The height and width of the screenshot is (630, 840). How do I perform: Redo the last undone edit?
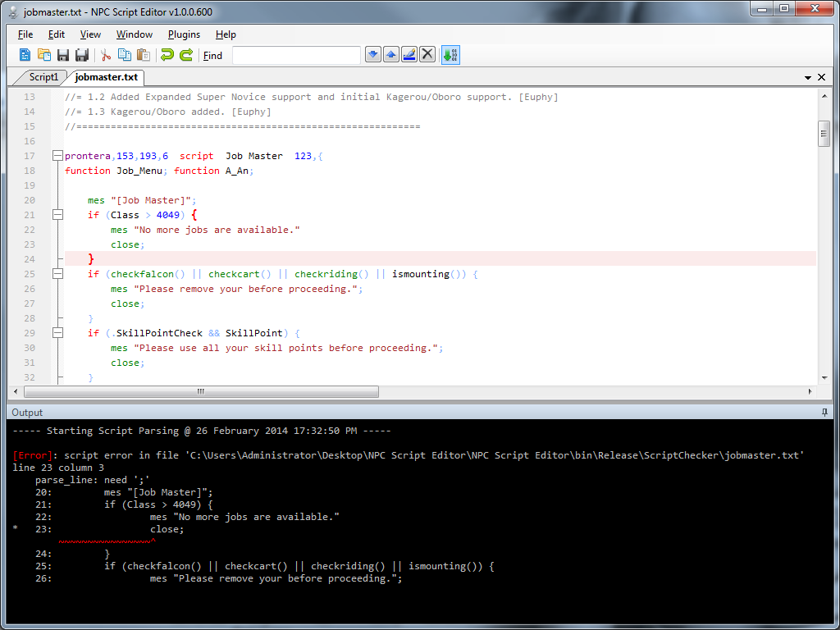(186, 55)
